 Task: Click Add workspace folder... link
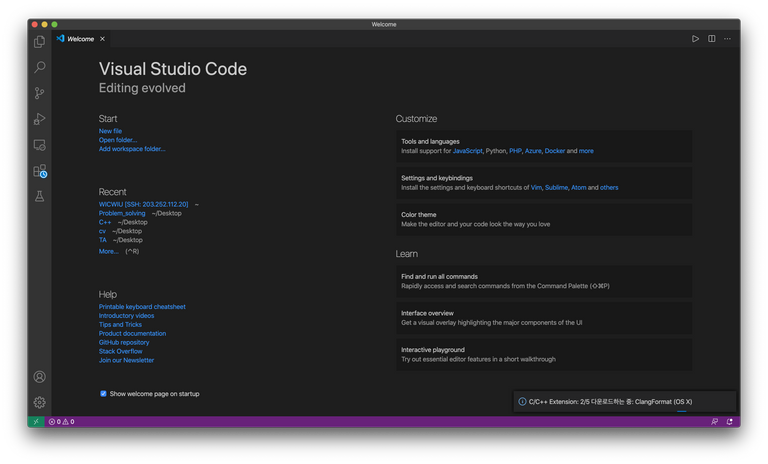(132, 148)
